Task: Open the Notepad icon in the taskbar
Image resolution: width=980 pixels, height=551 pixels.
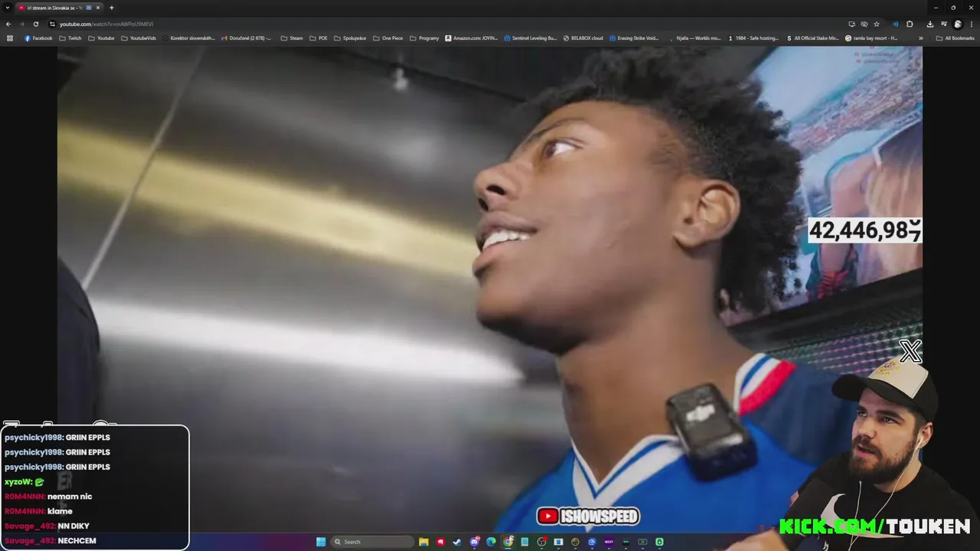Action: (x=524, y=542)
